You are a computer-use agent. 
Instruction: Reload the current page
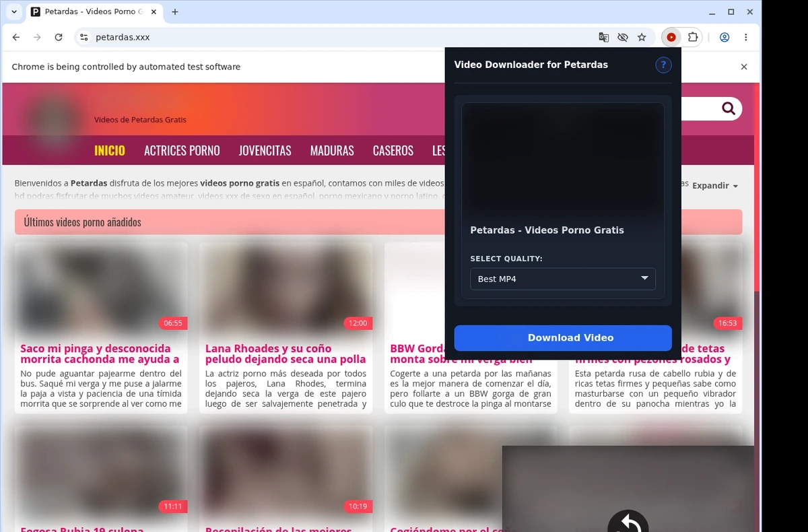(x=59, y=37)
